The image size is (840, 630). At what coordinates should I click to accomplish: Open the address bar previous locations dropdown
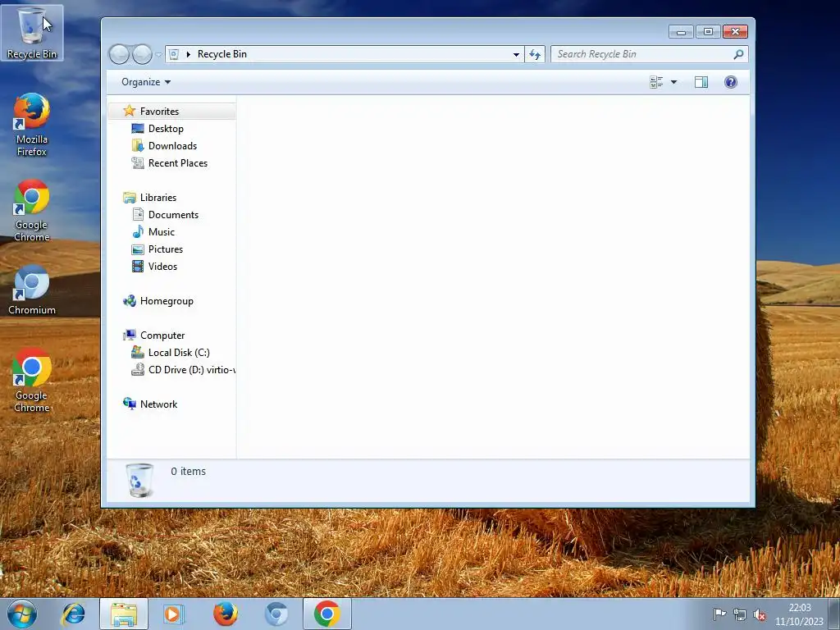[x=516, y=54]
